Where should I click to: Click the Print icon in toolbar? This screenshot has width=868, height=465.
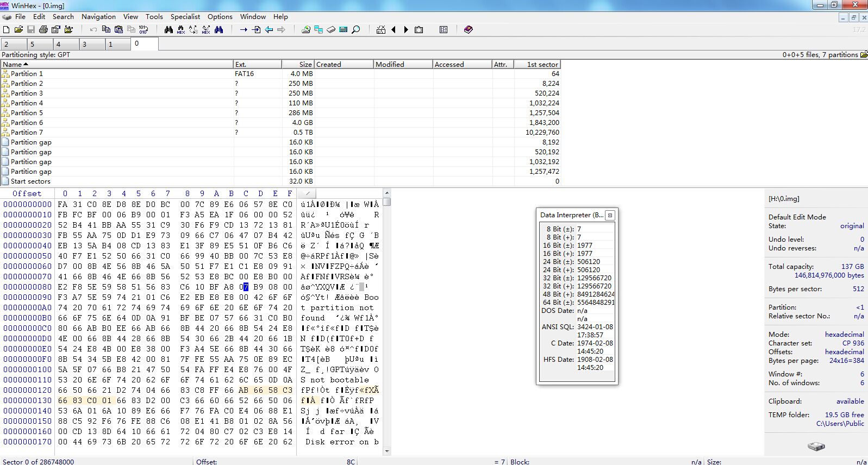pyautogui.click(x=43, y=29)
